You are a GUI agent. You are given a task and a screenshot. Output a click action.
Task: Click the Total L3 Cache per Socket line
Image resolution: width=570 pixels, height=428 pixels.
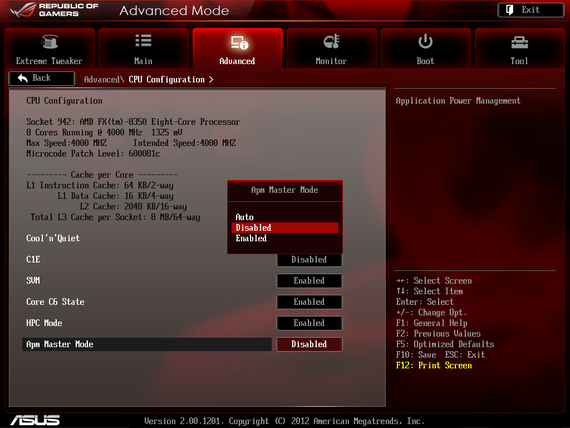coord(115,217)
